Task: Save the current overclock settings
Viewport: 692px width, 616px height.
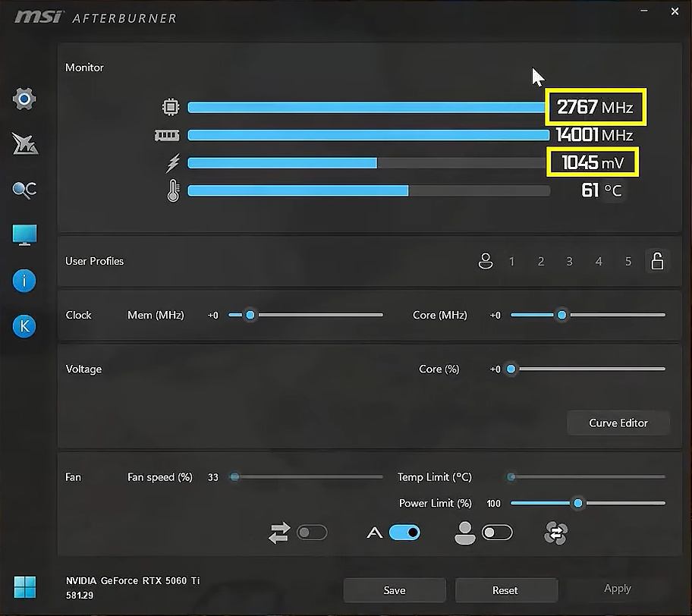Action: coord(395,590)
